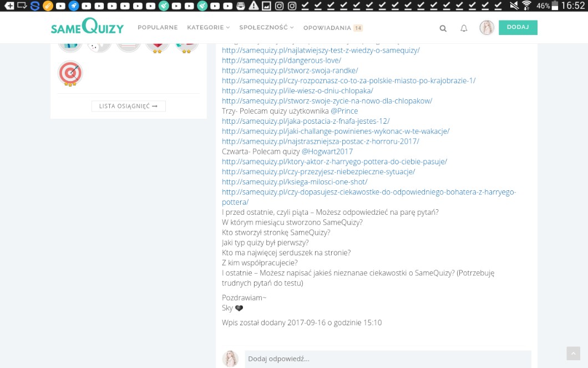Open the Popularne menu item
Image resolution: width=588 pixels, height=368 pixels.
(x=158, y=28)
